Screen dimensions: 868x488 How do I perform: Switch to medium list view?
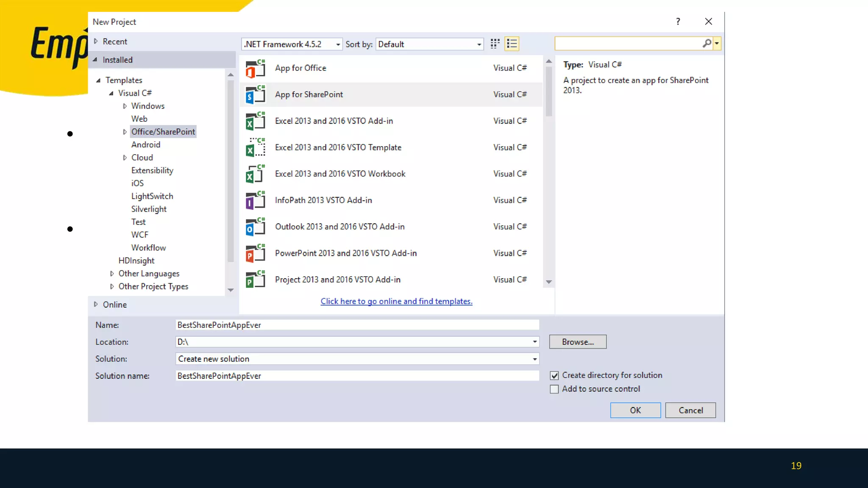click(512, 44)
